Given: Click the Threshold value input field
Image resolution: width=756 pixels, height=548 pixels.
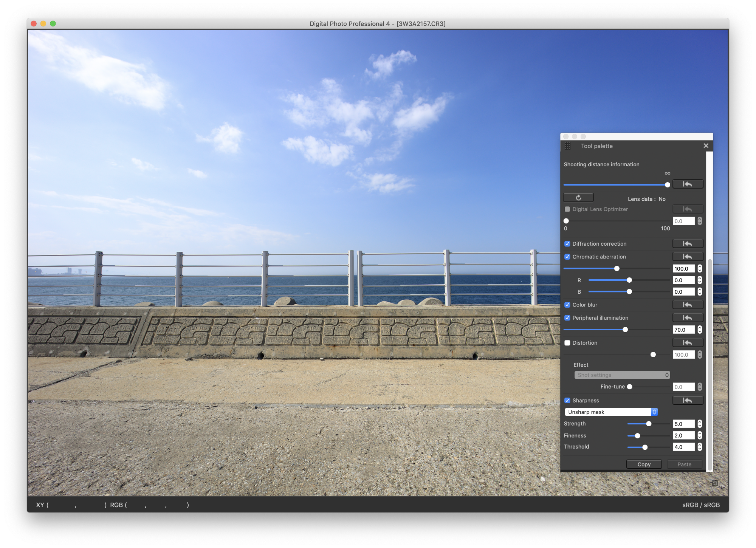Looking at the screenshot, I should 683,447.
